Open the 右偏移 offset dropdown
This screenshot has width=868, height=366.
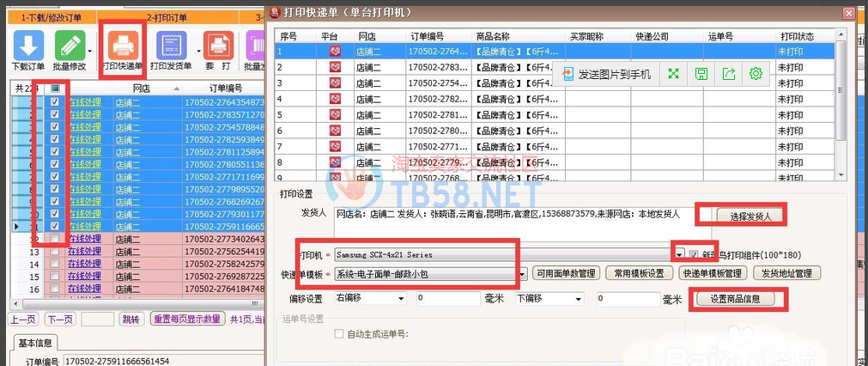(400, 299)
